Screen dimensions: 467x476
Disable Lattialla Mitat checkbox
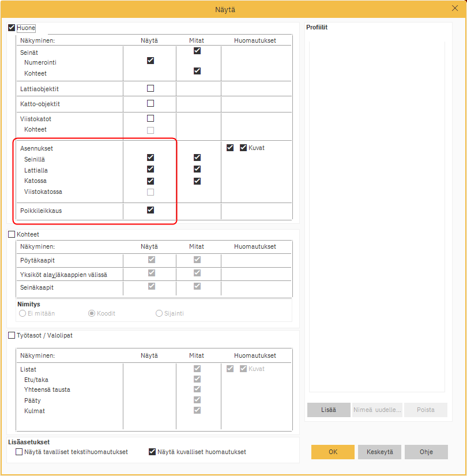197,169
